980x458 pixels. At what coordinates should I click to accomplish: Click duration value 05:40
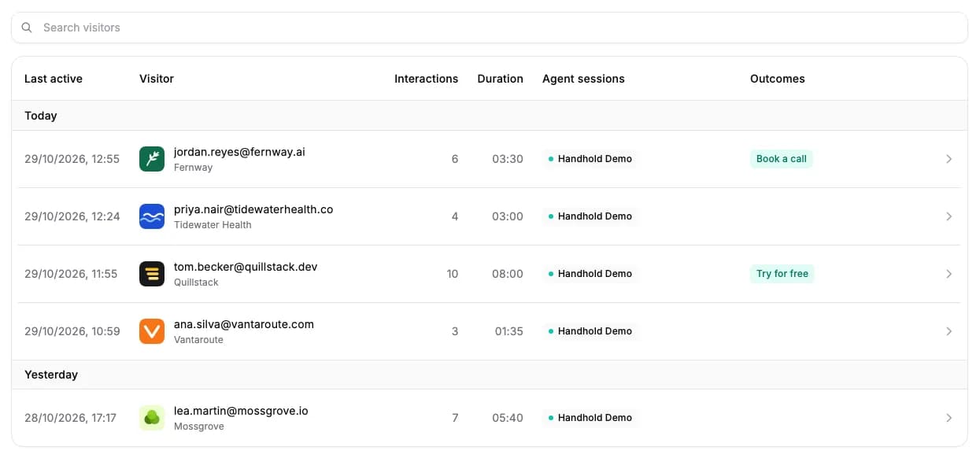[508, 418]
